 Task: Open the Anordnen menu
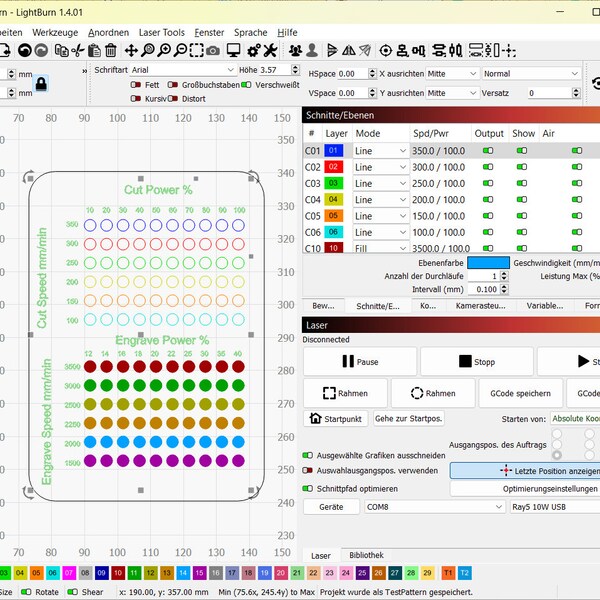coord(109,33)
